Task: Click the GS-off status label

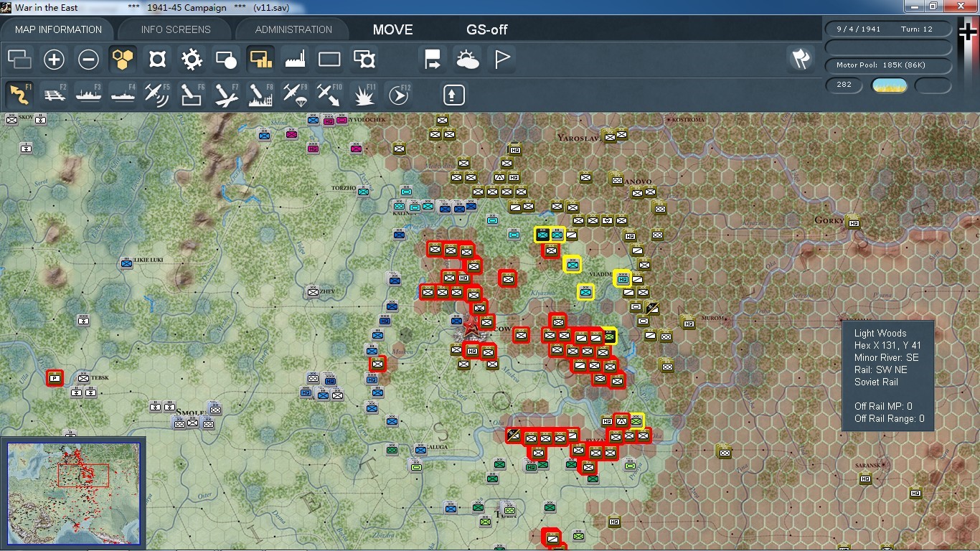Action: 487,29
